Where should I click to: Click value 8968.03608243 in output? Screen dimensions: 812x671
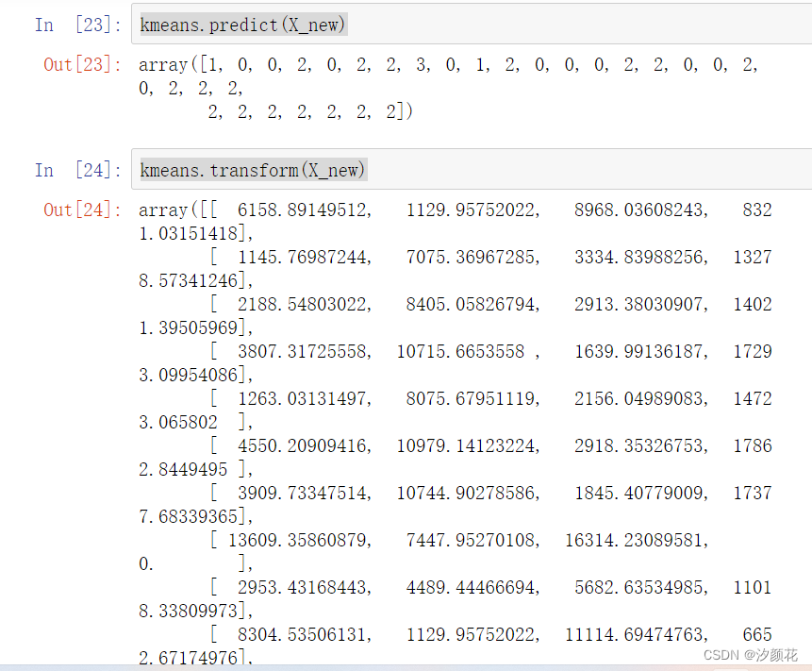tap(640, 210)
